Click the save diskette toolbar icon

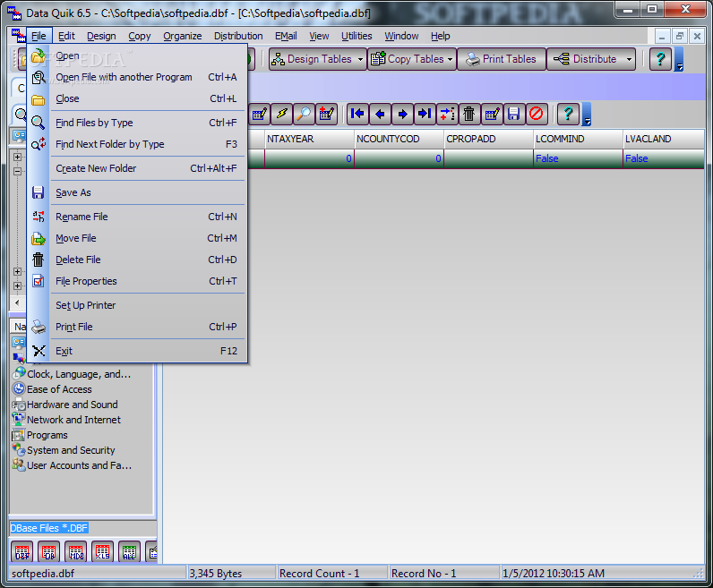point(514,114)
